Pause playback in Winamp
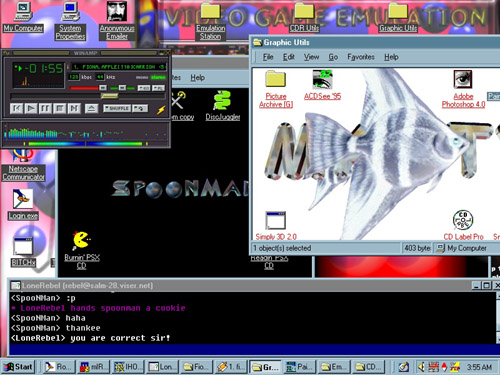The image size is (500, 375). pyautogui.click(x=45, y=109)
